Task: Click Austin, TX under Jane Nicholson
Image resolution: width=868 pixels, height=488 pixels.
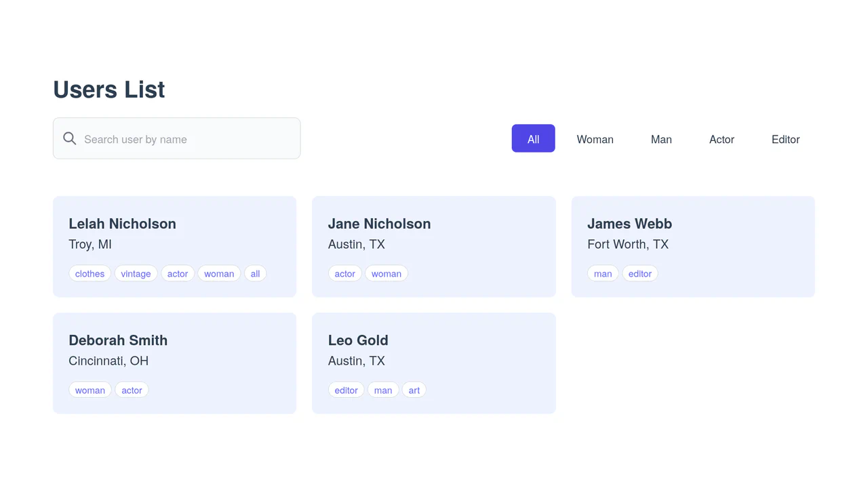Action: point(357,244)
